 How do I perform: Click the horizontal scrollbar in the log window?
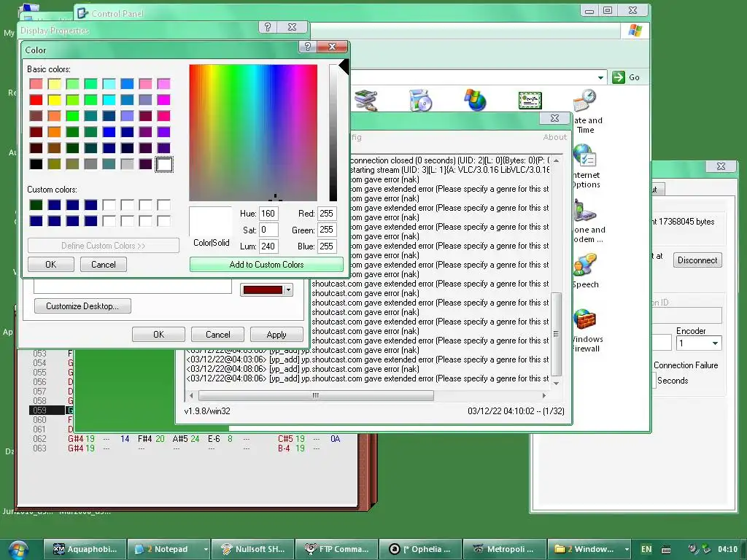pyautogui.click(x=316, y=395)
